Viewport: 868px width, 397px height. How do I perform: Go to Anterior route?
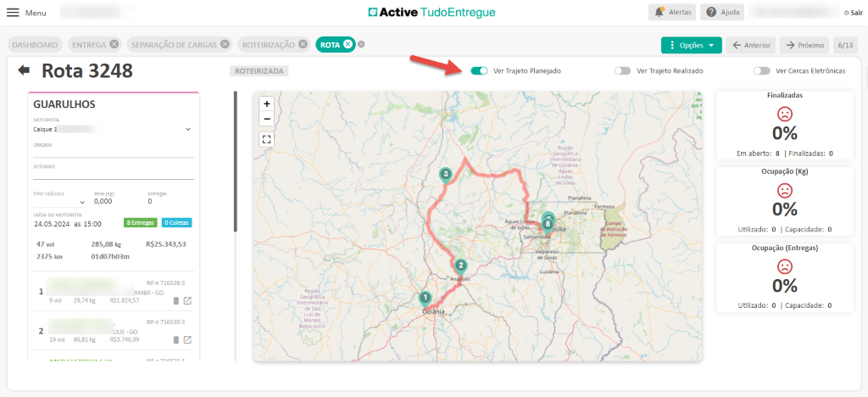(x=751, y=46)
